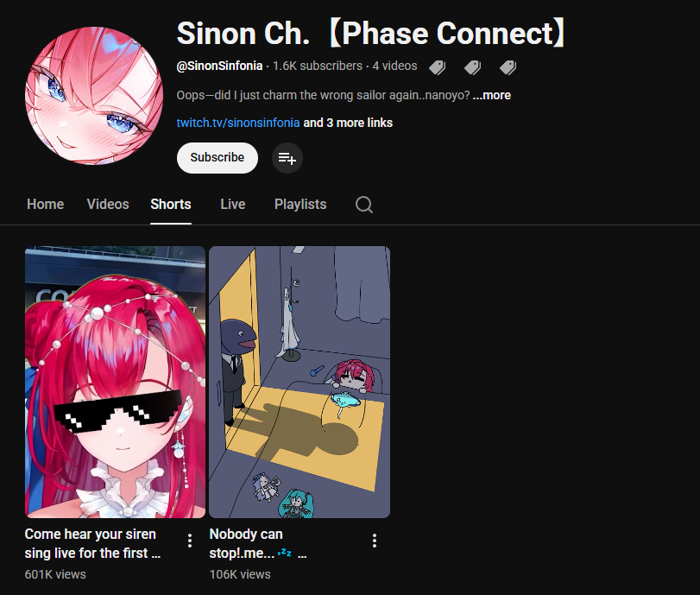
Task: Expand the channel description with ...more
Action: click(491, 95)
